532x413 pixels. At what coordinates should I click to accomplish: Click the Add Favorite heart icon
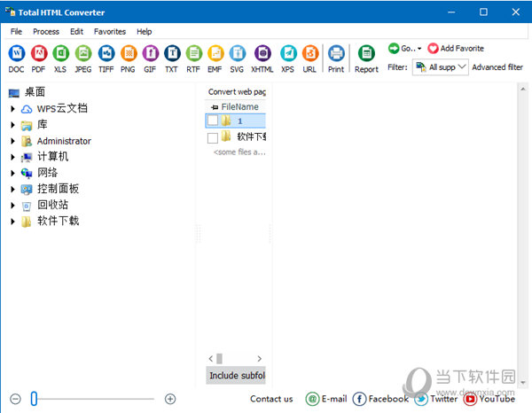click(x=433, y=49)
